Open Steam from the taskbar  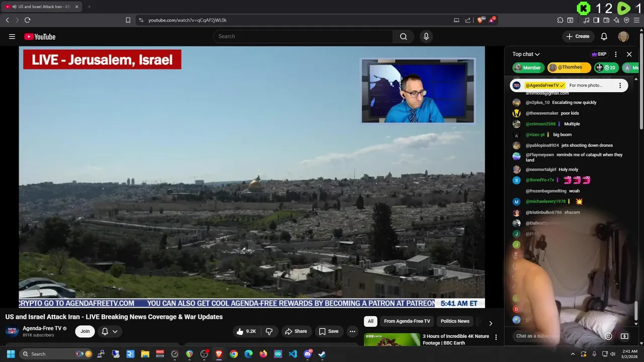[x=322, y=354]
